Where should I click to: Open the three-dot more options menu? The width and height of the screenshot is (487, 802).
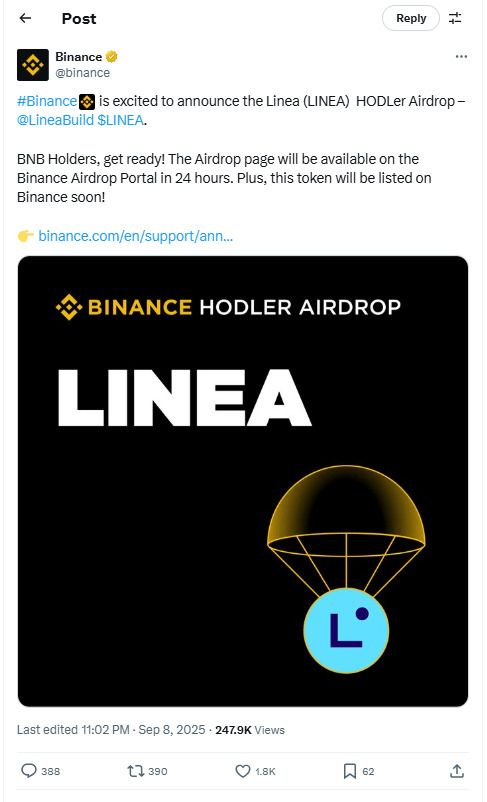coord(461,57)
